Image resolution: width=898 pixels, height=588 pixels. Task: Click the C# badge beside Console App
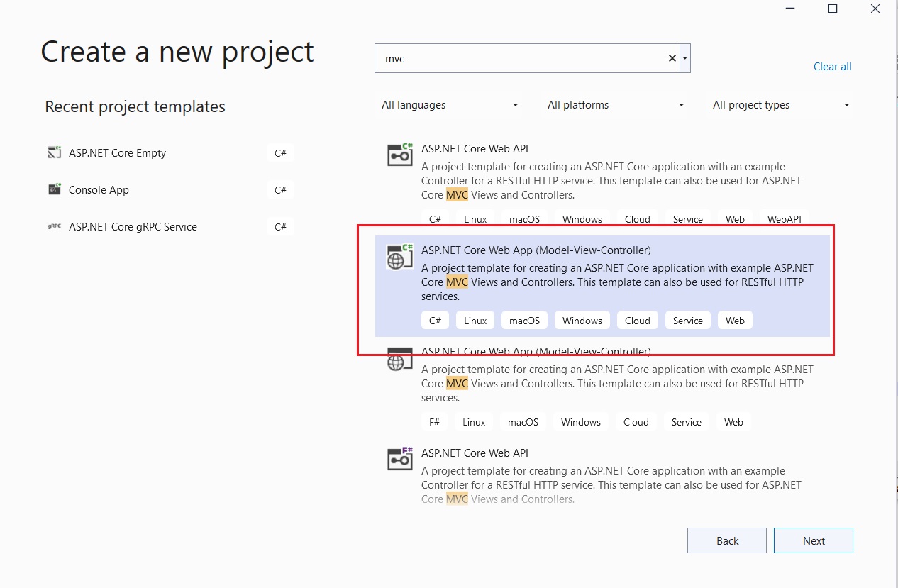(280, 189)
